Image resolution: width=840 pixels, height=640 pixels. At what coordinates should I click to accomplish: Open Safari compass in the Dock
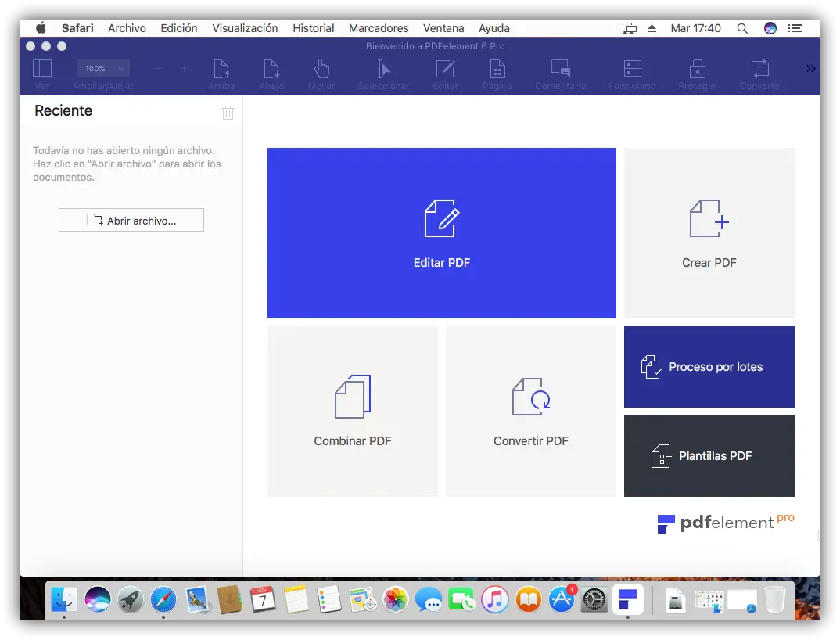163,599
